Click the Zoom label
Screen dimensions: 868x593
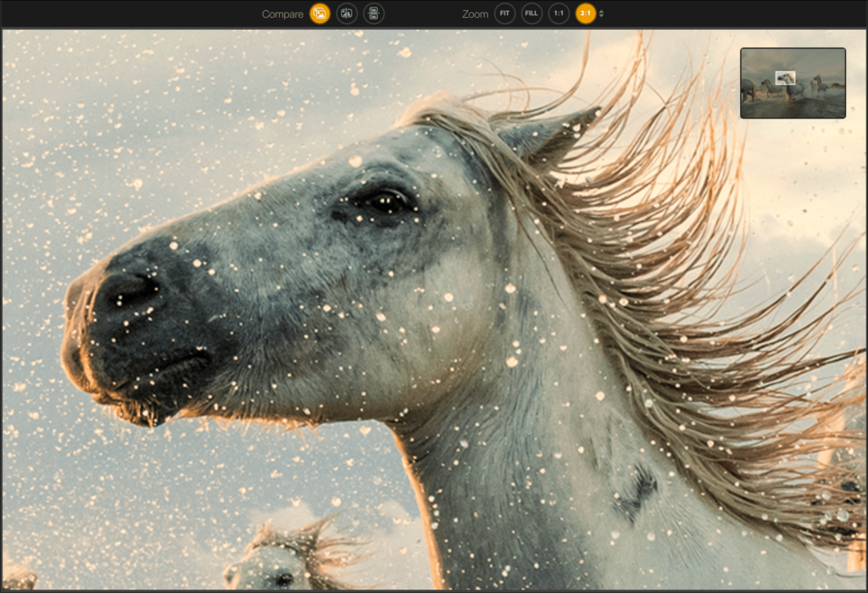coord(475,14)
